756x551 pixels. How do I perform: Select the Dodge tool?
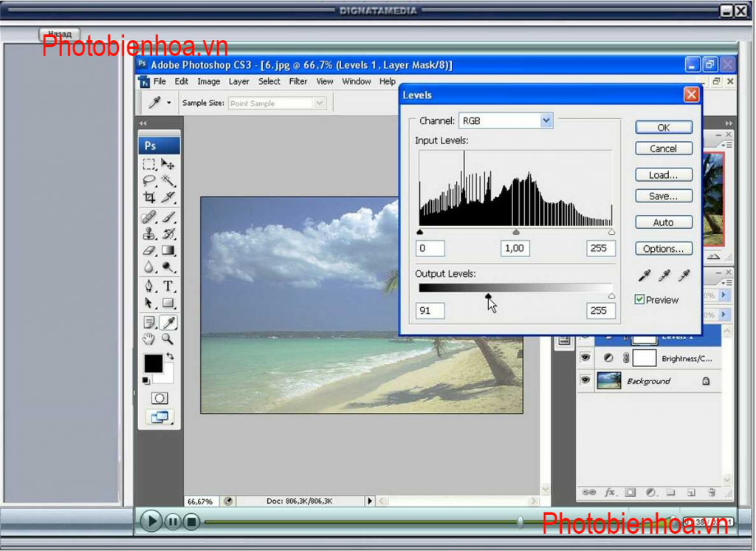point(168,267)
